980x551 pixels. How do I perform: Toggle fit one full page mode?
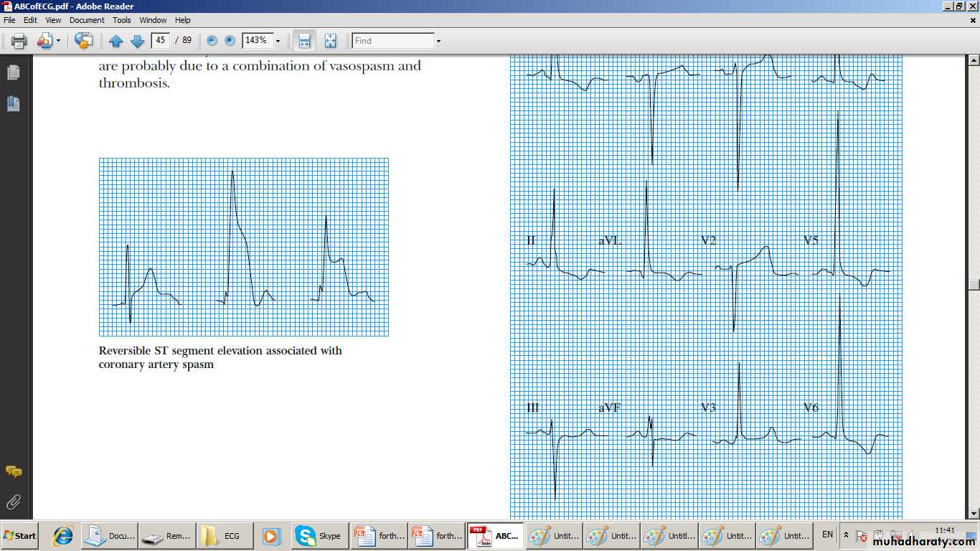[x=330, y=41]
